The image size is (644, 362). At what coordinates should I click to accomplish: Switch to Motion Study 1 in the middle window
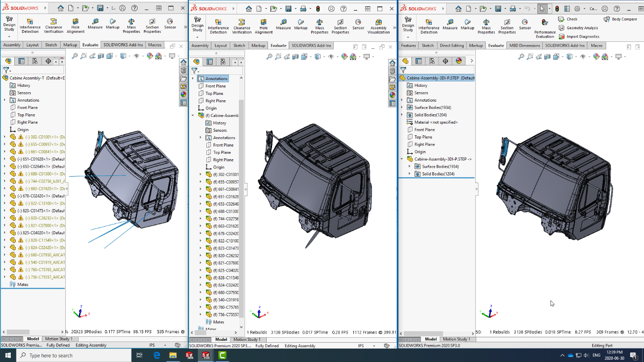pos(246,340)
